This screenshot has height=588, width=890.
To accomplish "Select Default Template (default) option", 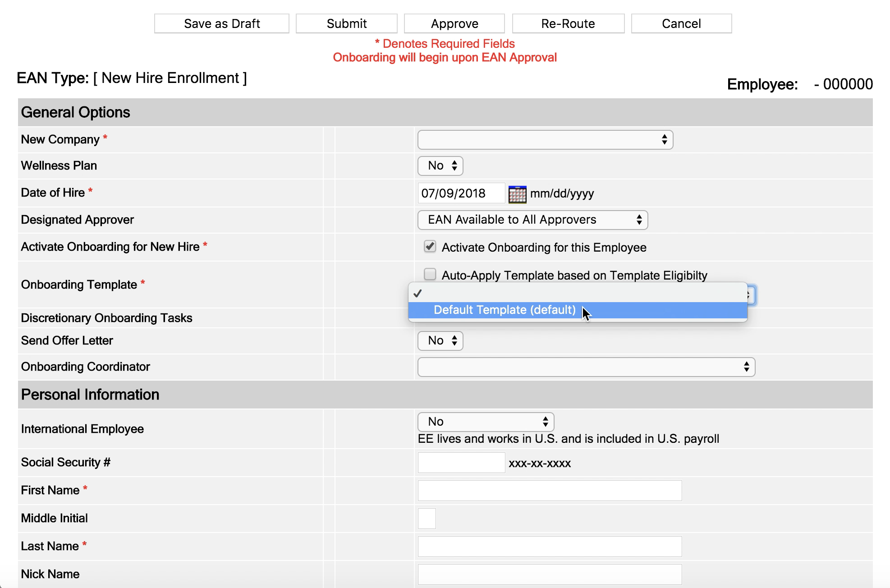I will pos(505,310).
